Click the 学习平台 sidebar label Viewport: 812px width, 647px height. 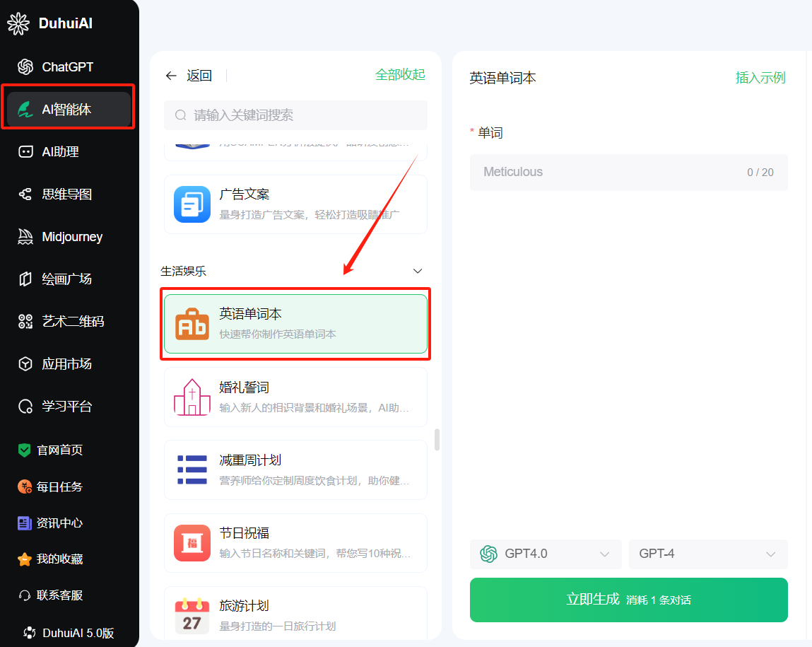coord(67,407)
